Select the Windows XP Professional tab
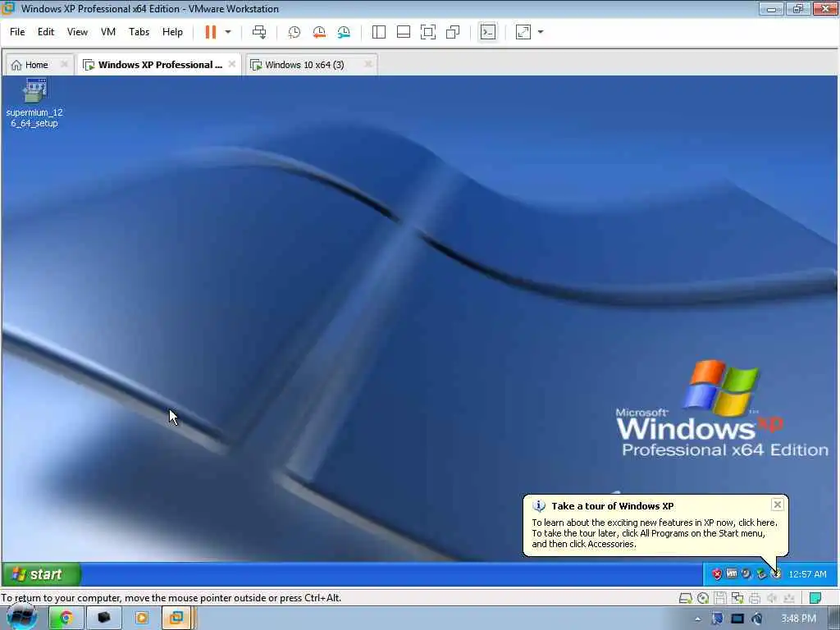Screen dimensions: 840x630 click(160, 65)
